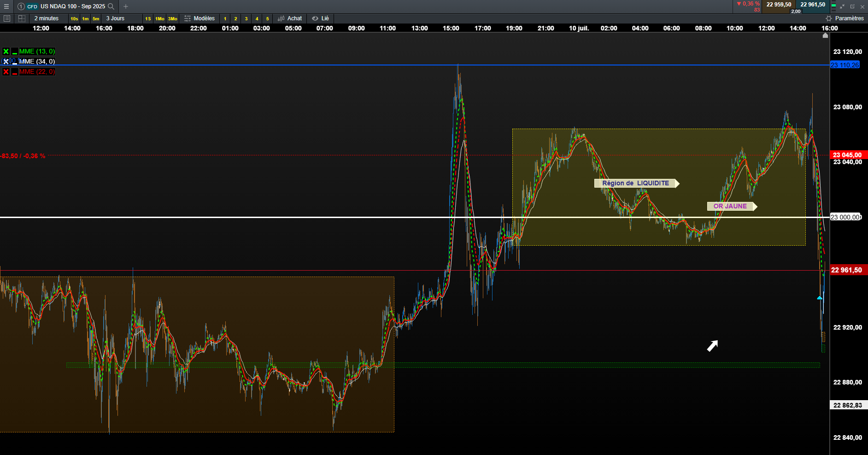Click the 22 959,50 sell price
This screenshot has height=455, width=868.
pos(779,5)
